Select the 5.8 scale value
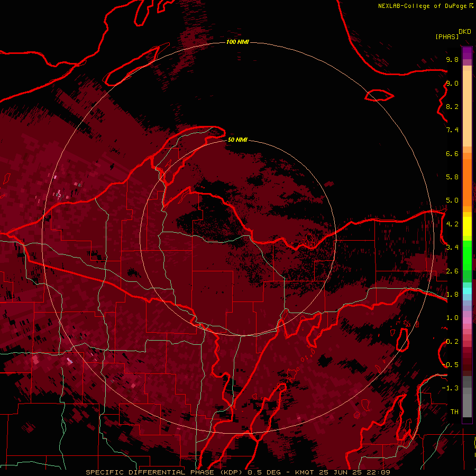476x476 pixels. tap(452, 177)
